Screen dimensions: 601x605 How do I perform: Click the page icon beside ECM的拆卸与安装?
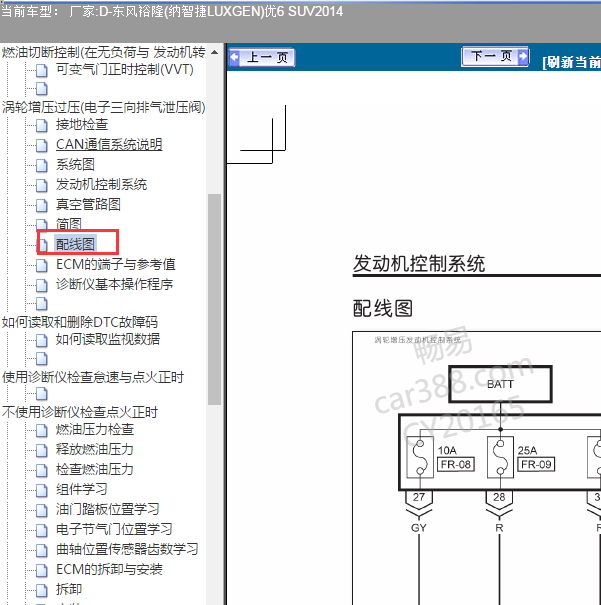click(x=42, y=570)
